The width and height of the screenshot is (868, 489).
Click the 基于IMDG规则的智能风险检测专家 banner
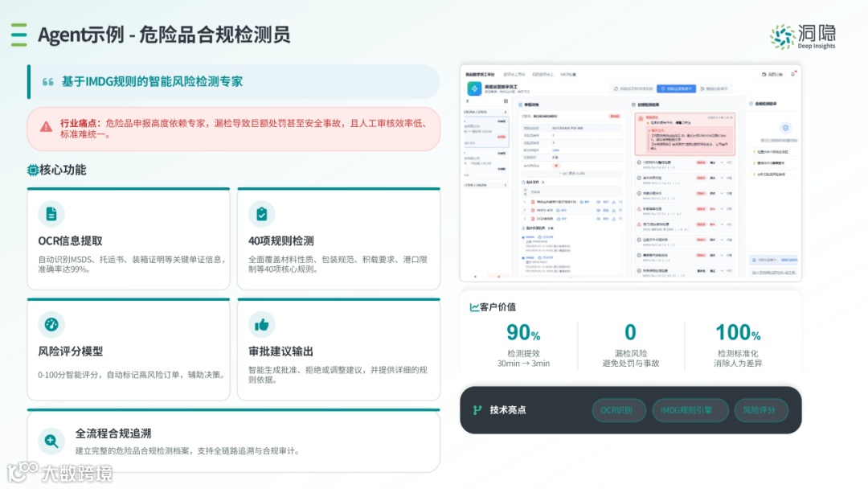click(234, 82)
